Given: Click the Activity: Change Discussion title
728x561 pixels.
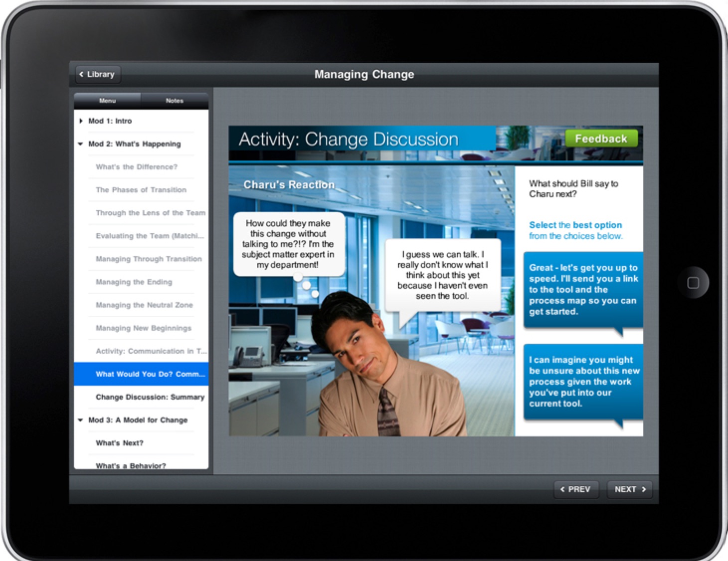Looking at the screenshot, I should [348, 139].
